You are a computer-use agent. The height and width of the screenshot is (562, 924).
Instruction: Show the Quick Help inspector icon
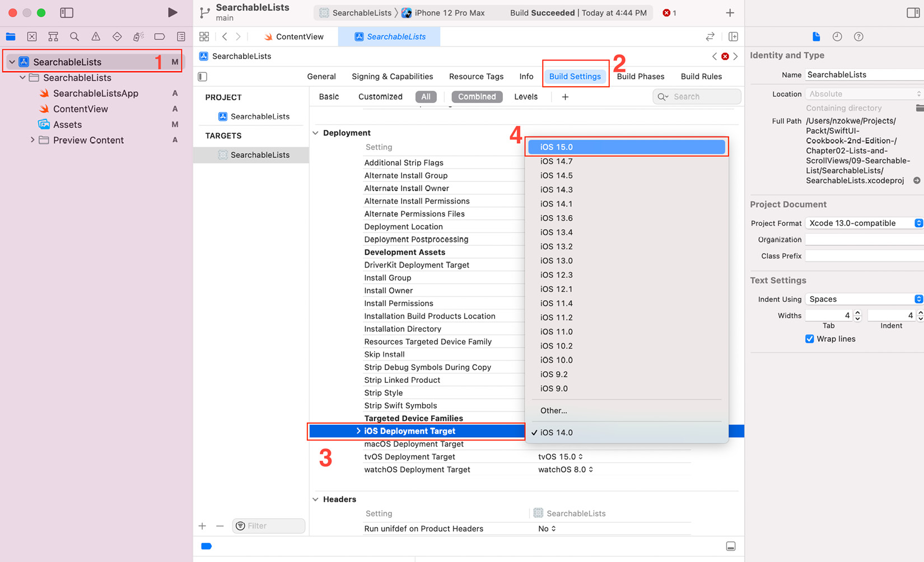[858, 36]
